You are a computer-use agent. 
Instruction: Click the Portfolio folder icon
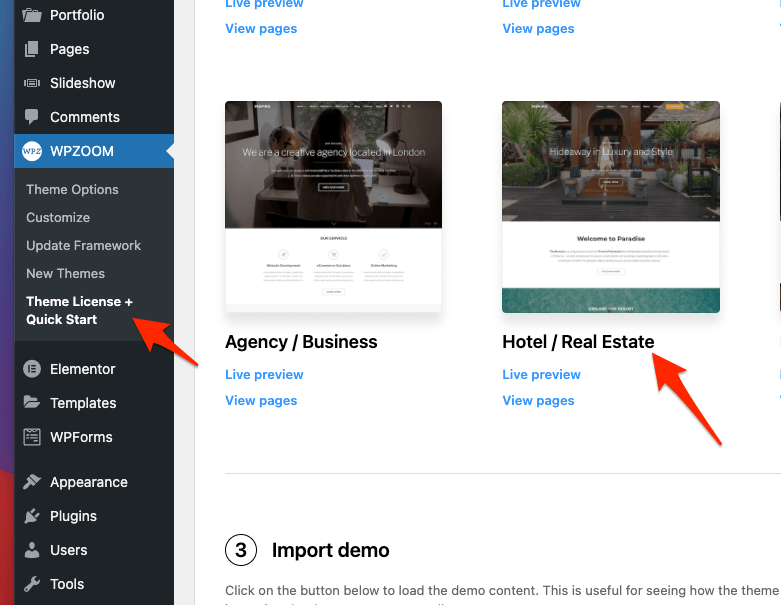[x=32, y=15]
